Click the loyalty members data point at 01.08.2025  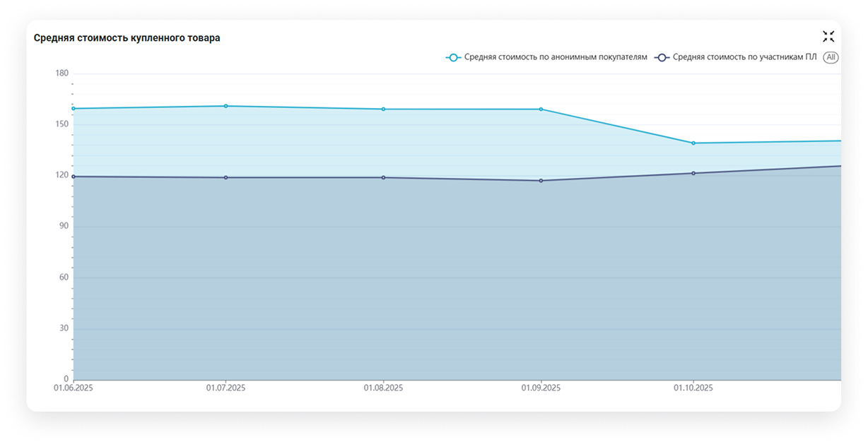pos(383,177)
